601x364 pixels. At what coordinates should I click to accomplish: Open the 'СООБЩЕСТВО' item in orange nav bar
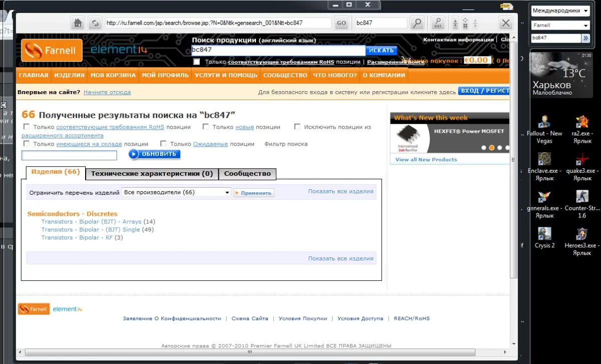click(x=285, y=75)
